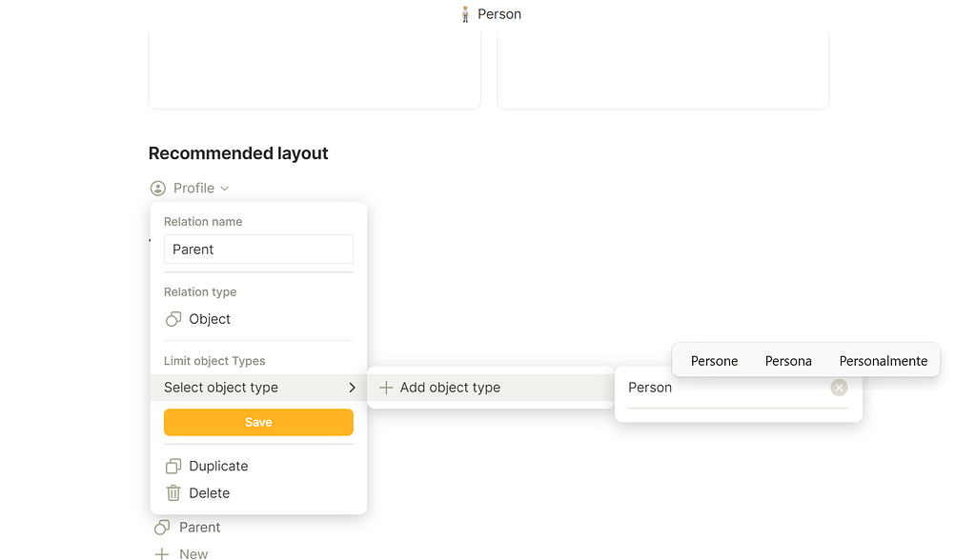Click the Save button

tap(257, 422)
